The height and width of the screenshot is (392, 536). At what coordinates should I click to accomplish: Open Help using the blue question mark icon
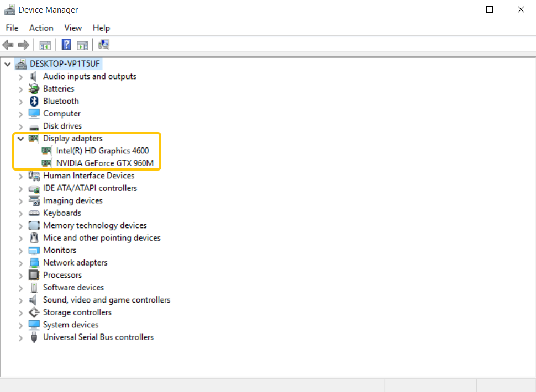point(66,45)
